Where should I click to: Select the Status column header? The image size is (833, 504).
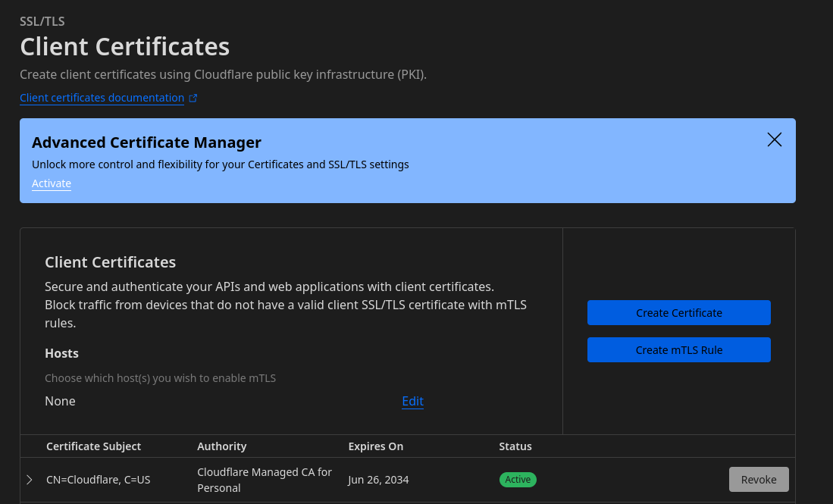coord(515,446)
